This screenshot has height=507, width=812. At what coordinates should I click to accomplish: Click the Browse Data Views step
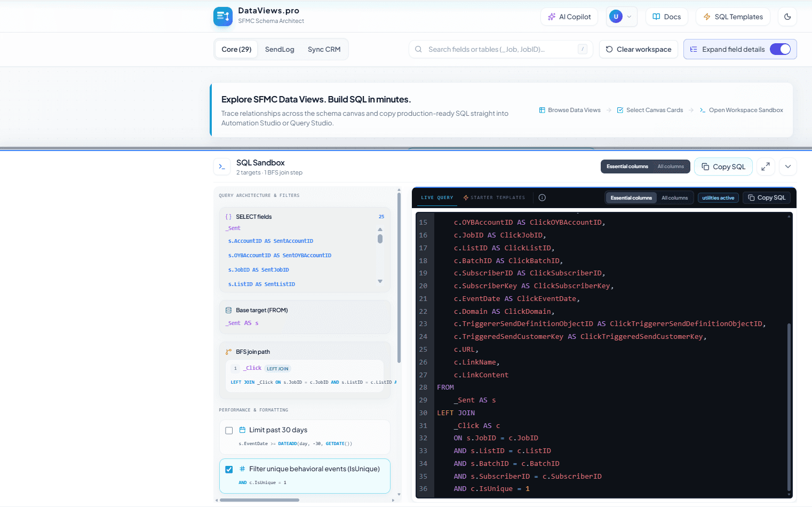click(570, 110)
